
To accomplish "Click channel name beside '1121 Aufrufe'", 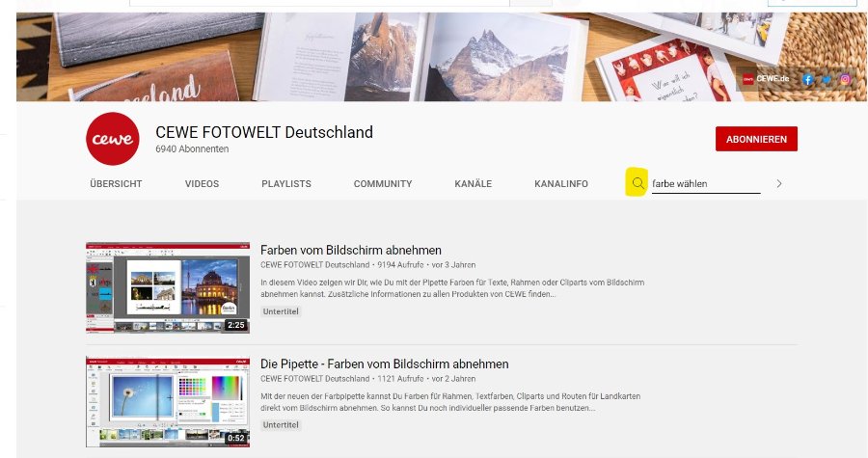I will [315, 379].
